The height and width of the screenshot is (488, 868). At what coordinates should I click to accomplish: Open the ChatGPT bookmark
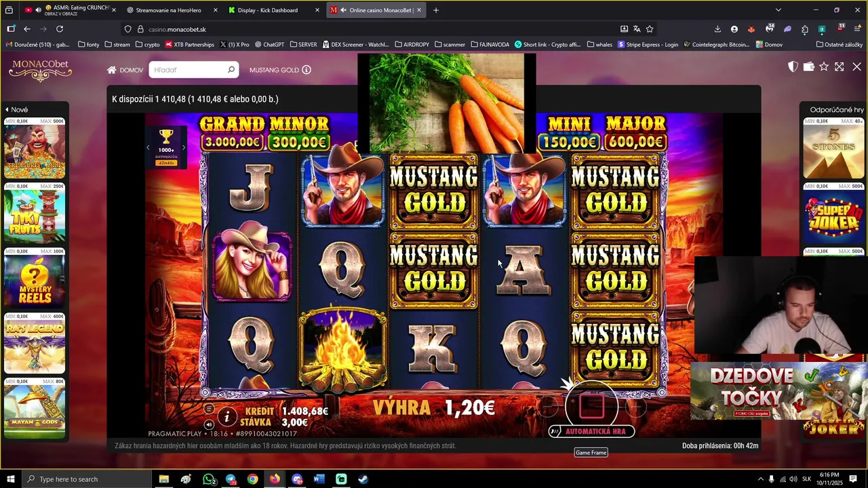[x=270, y=45]
